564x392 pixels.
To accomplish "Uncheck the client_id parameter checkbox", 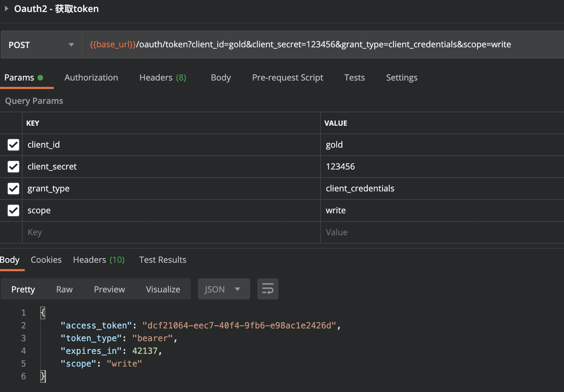I will pyautogui.click(x=13, y=145).
